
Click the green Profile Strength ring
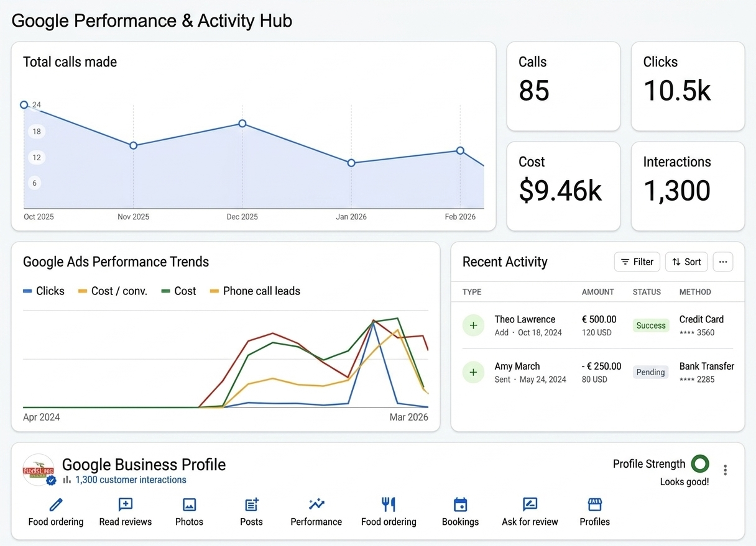700,463
